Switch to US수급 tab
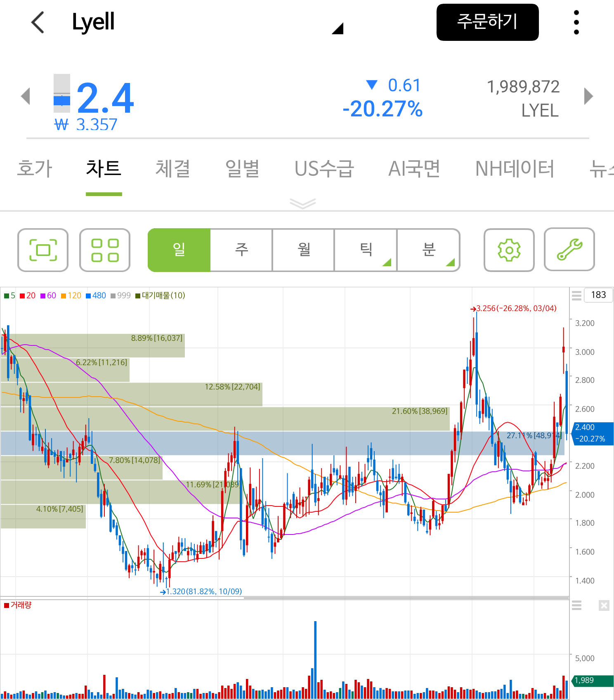This screenshot has width=614, height=700. [324, 168]
